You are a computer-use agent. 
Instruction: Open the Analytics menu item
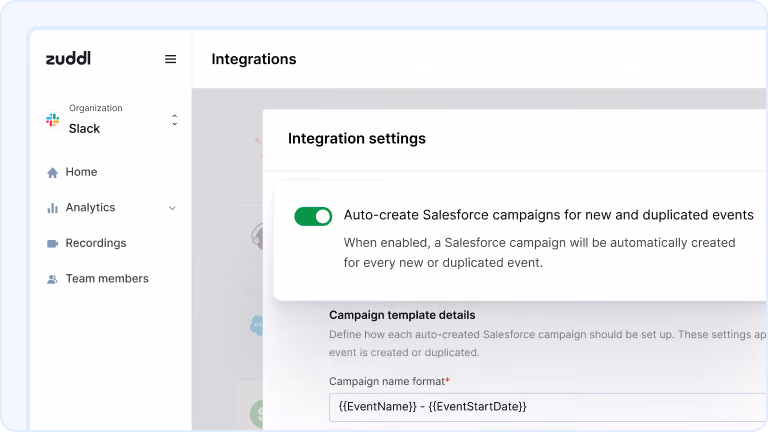(x=91, y=207)
